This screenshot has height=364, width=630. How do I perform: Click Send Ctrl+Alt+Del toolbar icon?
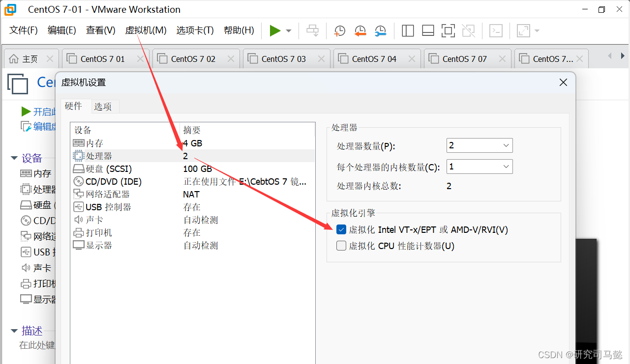point(312,30)
